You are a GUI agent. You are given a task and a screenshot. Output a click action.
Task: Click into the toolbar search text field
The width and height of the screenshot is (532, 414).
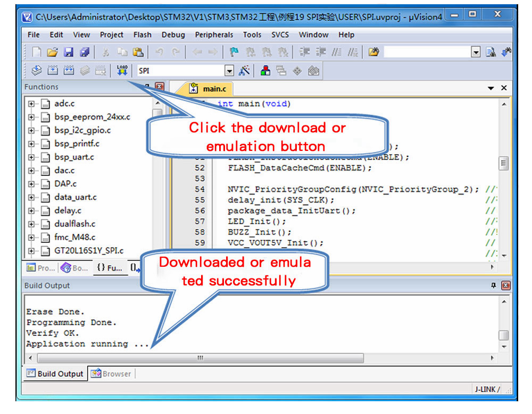coord(428,52)
